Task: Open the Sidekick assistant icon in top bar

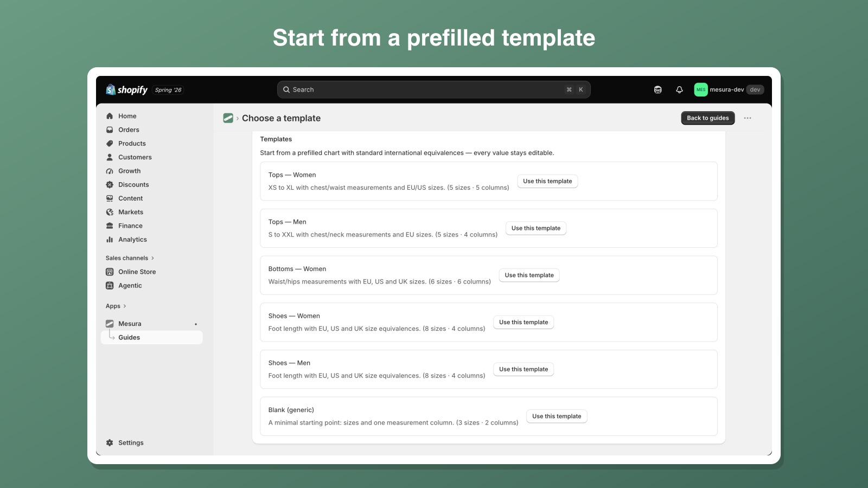Action: pyautogui.click(x=658, y=89)
